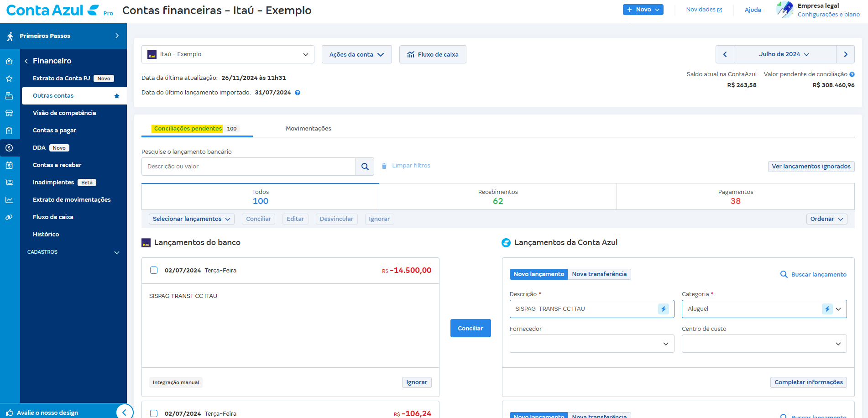The height and width of the screenshot is (418, 868).
Task: Select the checkbox for -106,24 entry
Action: [x=154, y=413]
